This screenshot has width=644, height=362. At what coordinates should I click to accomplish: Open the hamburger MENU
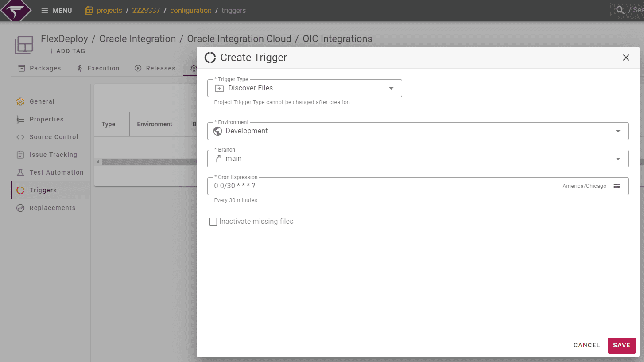coord(56,11)
